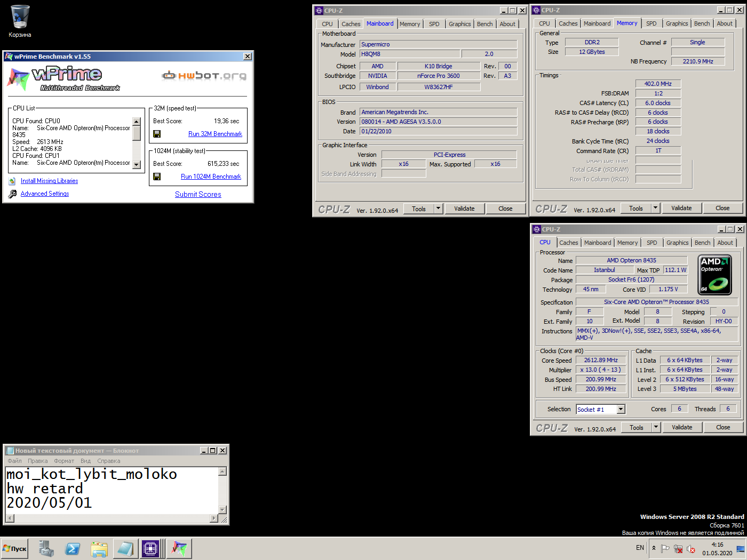
Task: Switch to SPD tab in Mainboard CPU-Z window
Action: tap(434, 24)
